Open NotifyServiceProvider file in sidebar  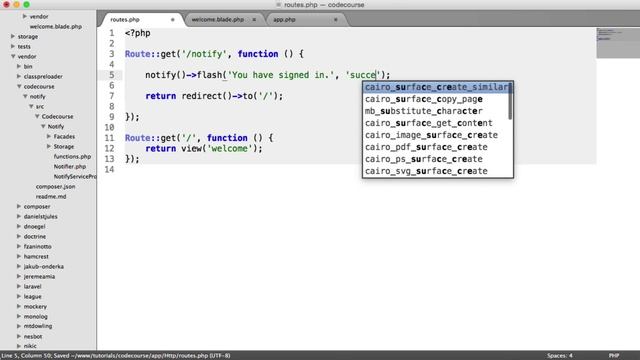[75, 176]
